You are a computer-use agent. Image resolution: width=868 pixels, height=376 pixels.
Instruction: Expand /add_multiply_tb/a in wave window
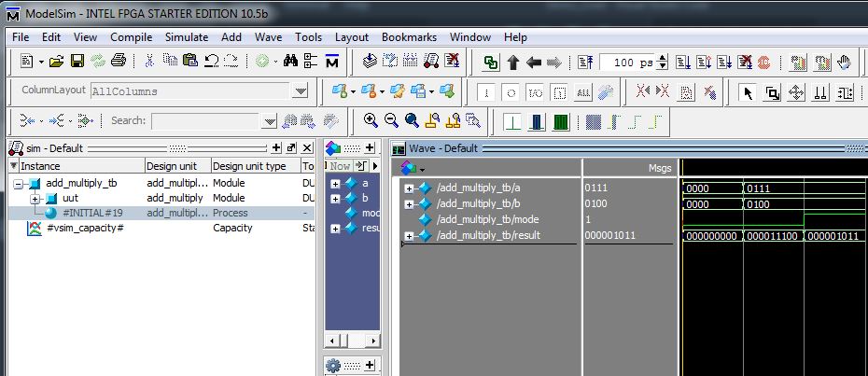[x=409, y=188]
